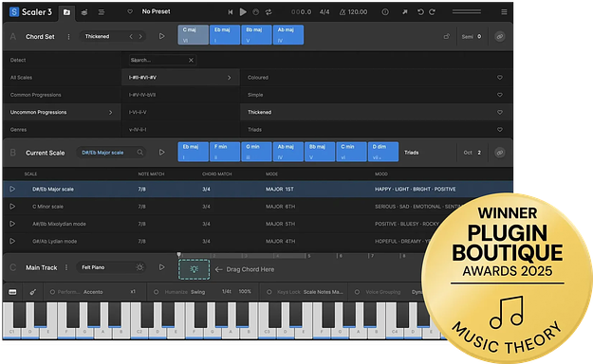Favorite the Thickened variation heart

tap(500, 112)
